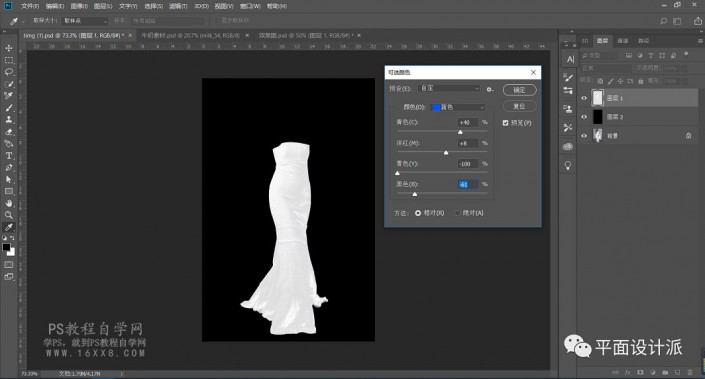Image resolution: width=705 pixels, height=379 pixels.
Task: Click the 青色(C) cyan slider handle
Action: point(460,132)
